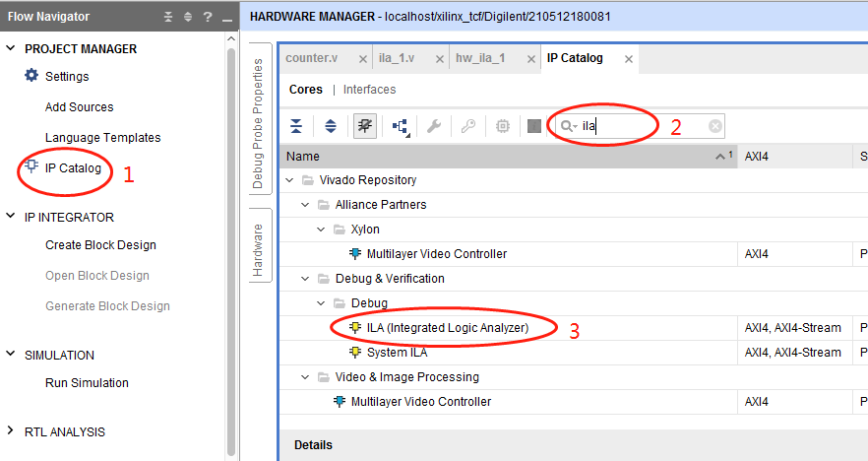
Task: Sort by AXI4 column header
Action: click(795, 157)
